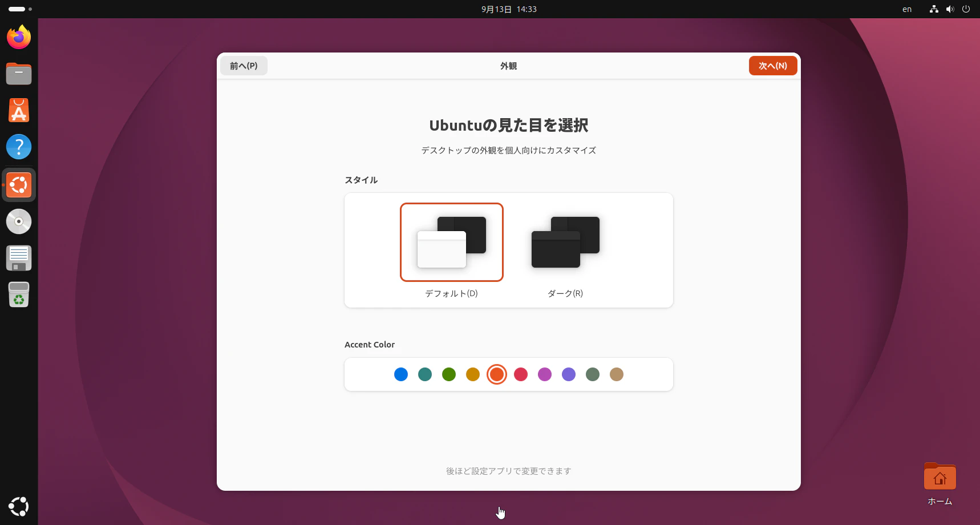Go back with 前へ(P) button
This screenshot has height=525, width=980.
click(244, 66)
